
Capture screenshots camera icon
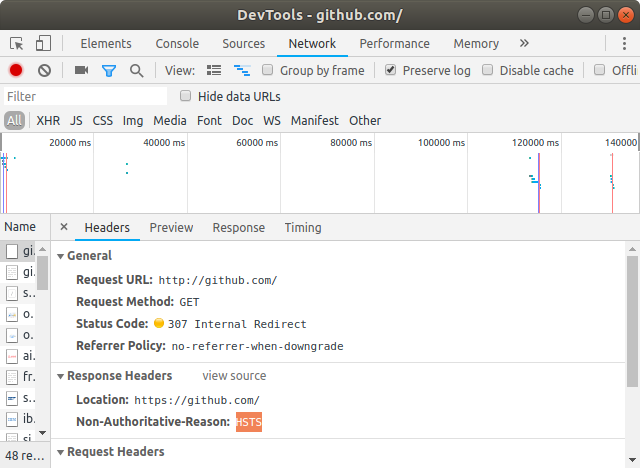(81, 70)
